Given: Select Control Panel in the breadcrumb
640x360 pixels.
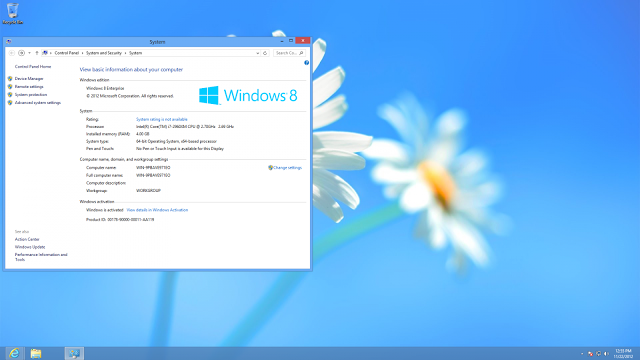Looking at the screenshot, I should (67, 53).
